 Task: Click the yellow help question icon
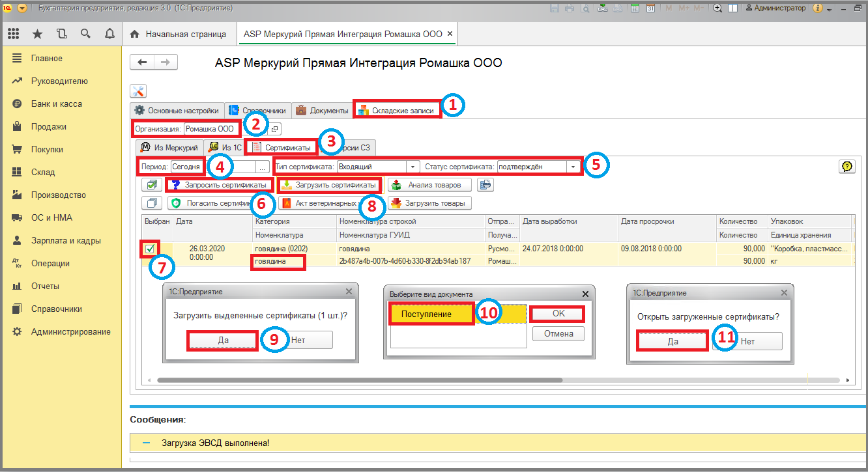pyautogui.click(x=846, y=167)
